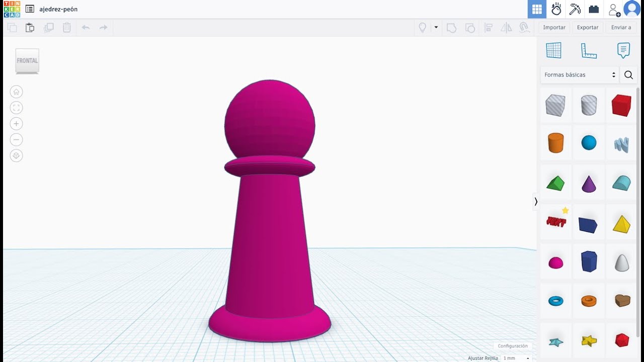
Task: Click the paste icon in the toolbar
Action: point(30,28)
